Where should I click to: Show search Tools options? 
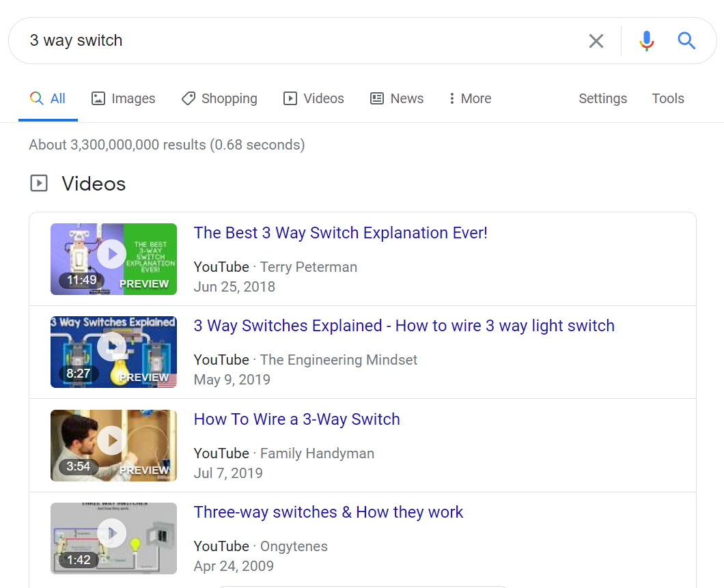point(667,98)
